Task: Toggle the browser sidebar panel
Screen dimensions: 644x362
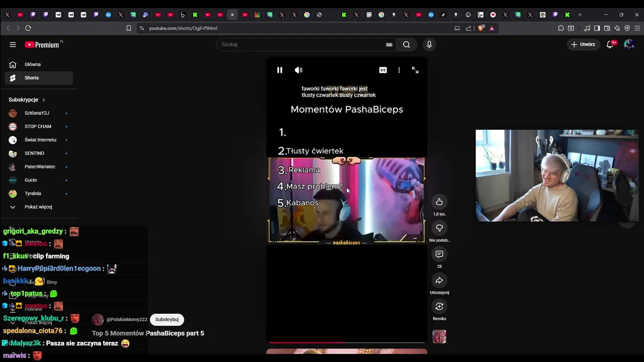Action: tap(597, 28)
